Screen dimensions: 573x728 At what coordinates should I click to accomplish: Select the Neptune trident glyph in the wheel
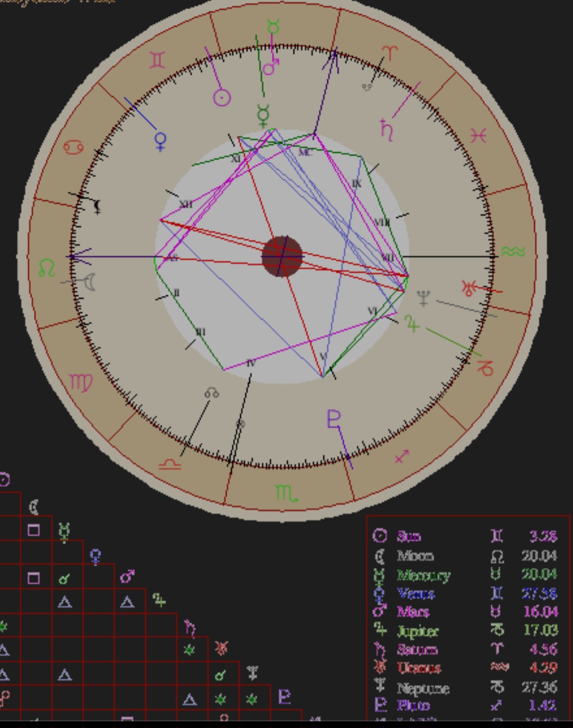(x=423, y=299)
